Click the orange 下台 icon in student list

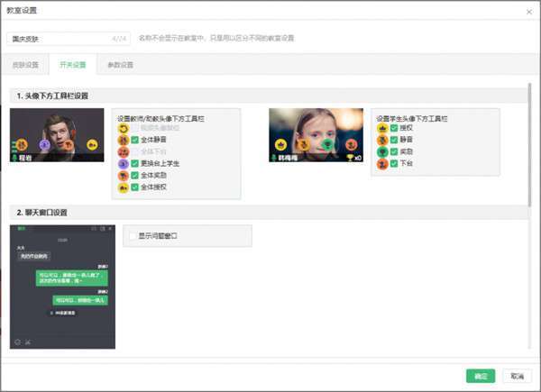click(x=382, y=164)
